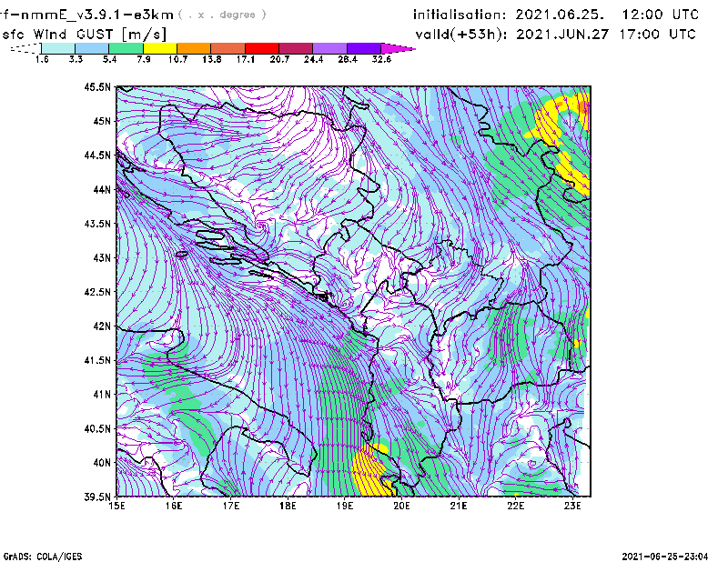Click the model name nmmE_v3.9.1-e3km label
Viewport: 728px width, 562px height.
point(88,15)
